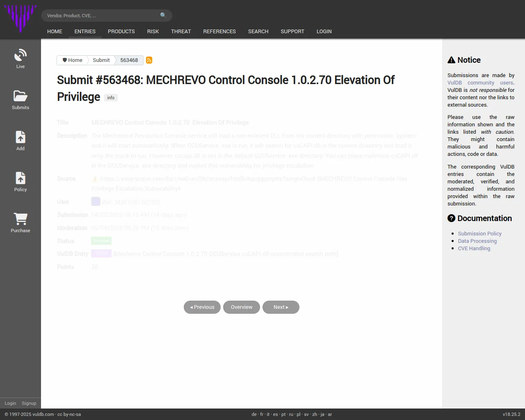Open the RISK menu item
The height and width of the screenshot is (420, 525).
point(153,31)
